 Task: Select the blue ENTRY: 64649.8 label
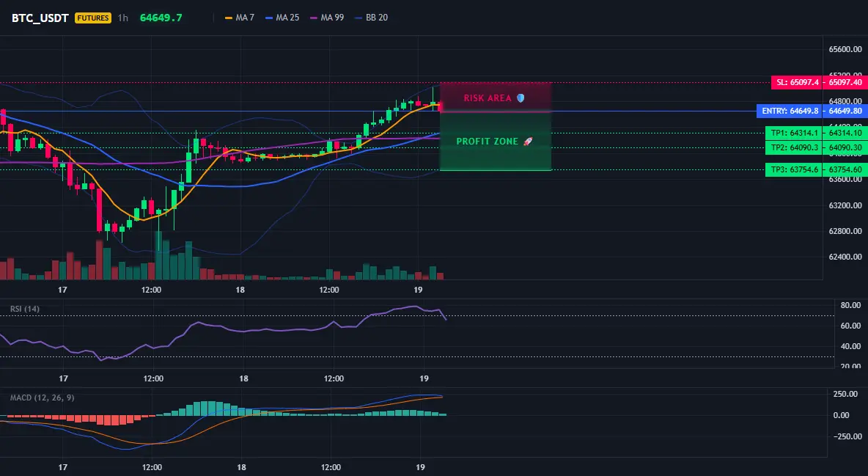click(x=790, y=111)
